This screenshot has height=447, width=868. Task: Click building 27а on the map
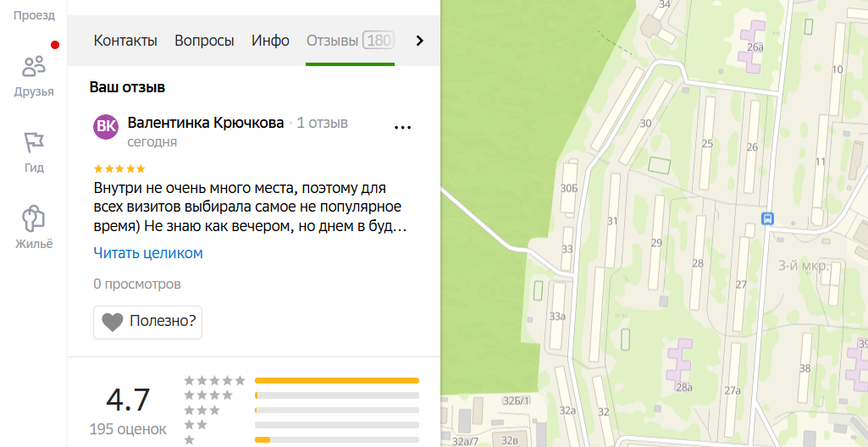click(x=733, y=390)
